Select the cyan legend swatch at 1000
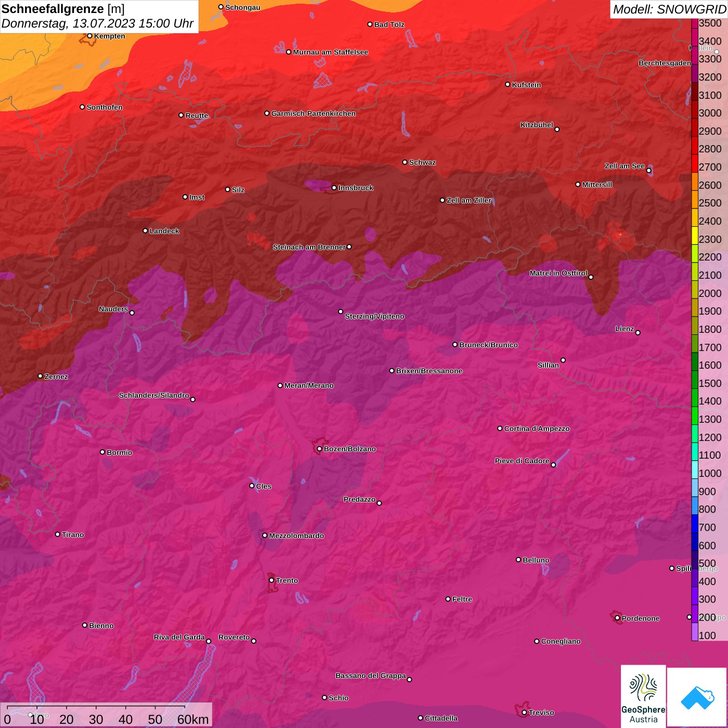This screenshot has width=728, height=728. tap(695, 470)
